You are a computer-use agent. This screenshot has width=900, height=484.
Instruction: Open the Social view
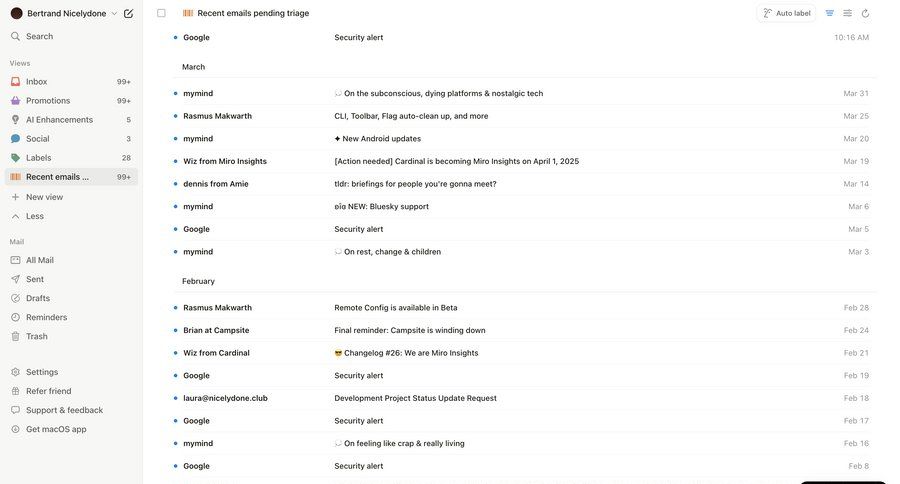coord(38,139)
